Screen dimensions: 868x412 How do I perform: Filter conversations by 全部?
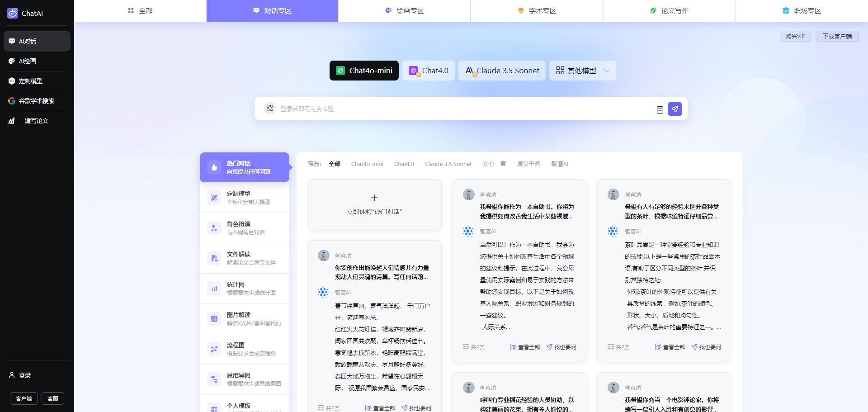[x=335, y=164]
